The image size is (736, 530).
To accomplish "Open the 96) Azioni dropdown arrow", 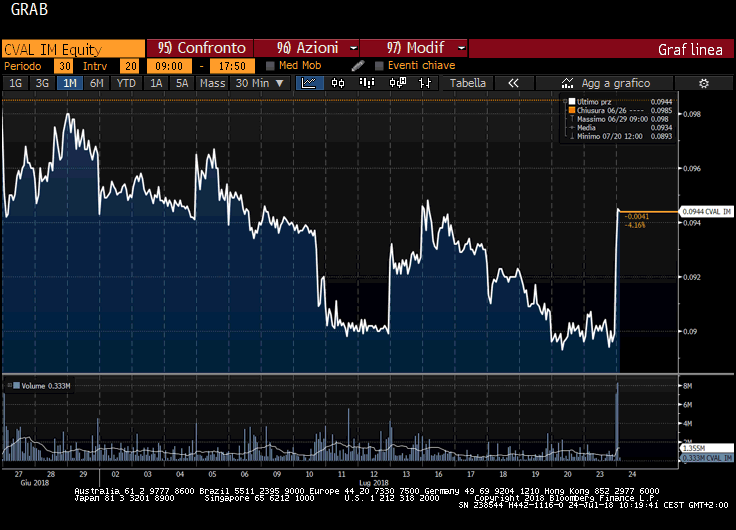I will (x=353, y=48).
